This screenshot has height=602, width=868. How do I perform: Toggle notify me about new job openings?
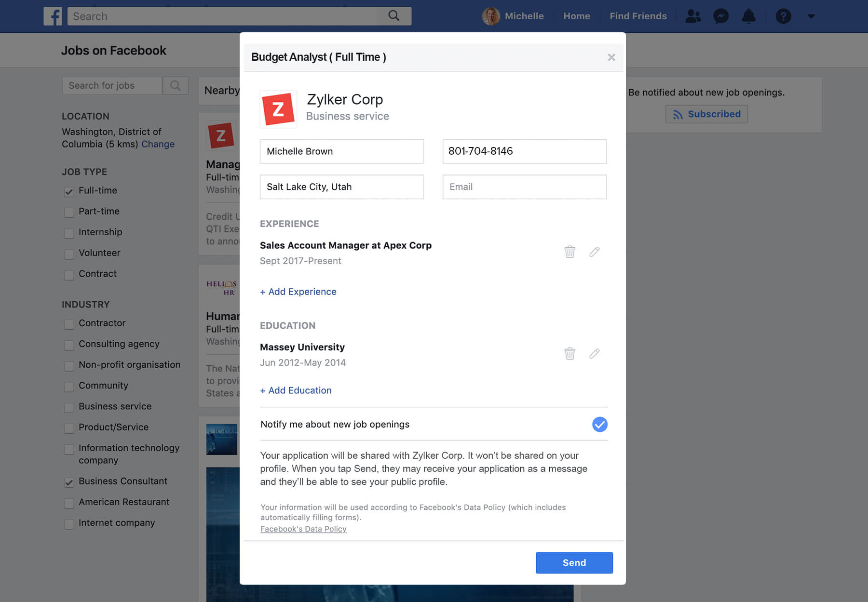[x=599, y=424]
